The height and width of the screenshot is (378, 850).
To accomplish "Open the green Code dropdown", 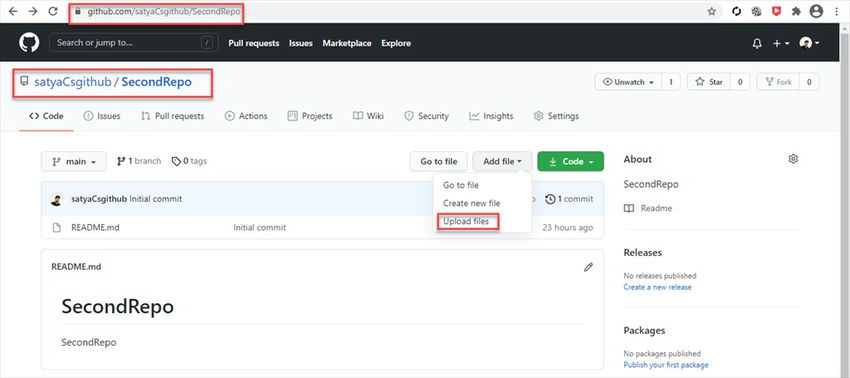I will coord(570,161).
